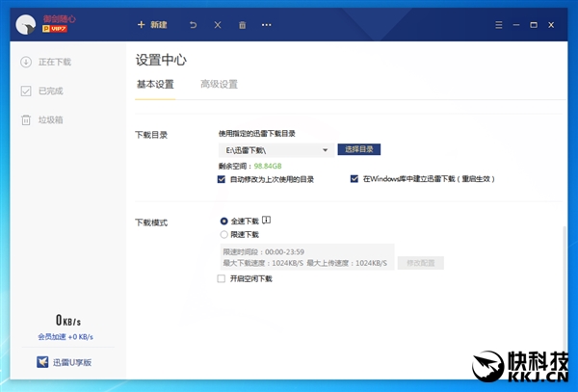The height and width of the screenshot is (392, 578).
Task: Maximize the Xunlei window
Action: (x=534, y=25)
